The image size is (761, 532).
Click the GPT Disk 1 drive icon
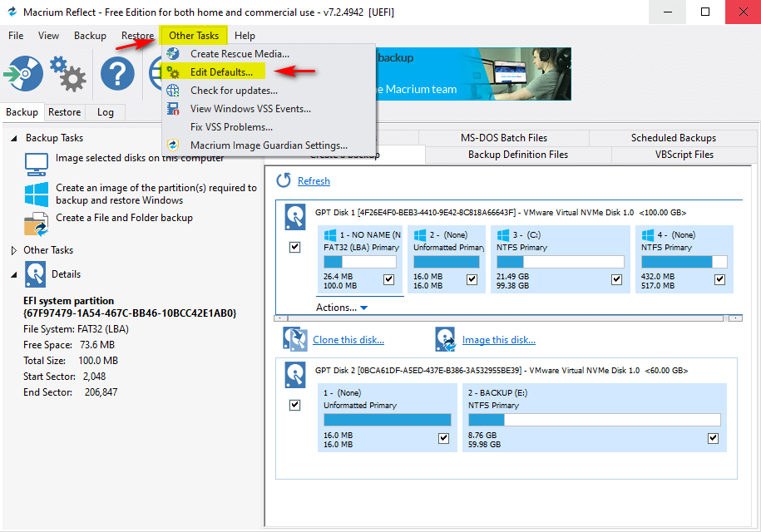(295, 217)
